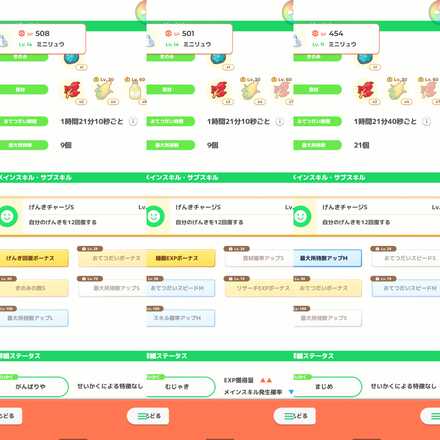
Task: Tap the info icon in the Lv 501 panel
Action: tap(280, 122)
